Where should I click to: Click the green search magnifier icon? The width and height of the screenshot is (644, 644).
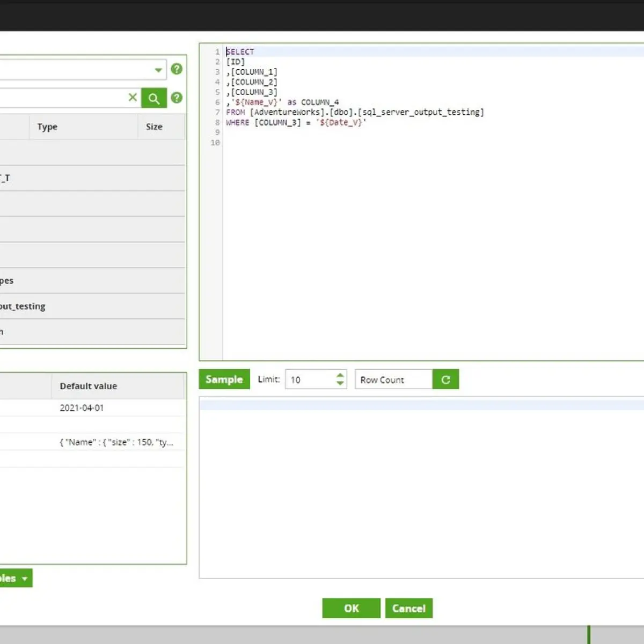154,98
